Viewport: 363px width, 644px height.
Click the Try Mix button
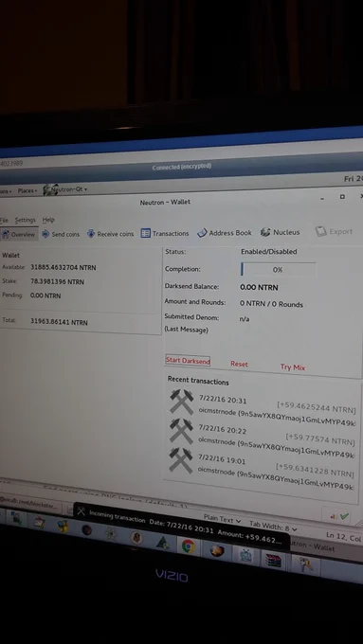tap(293, 367)
